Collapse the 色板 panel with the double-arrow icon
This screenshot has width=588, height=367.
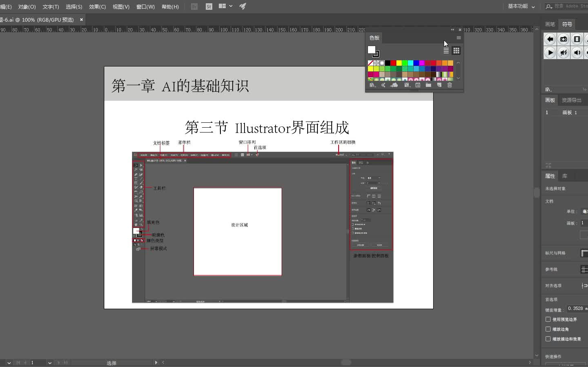(452, 30)
